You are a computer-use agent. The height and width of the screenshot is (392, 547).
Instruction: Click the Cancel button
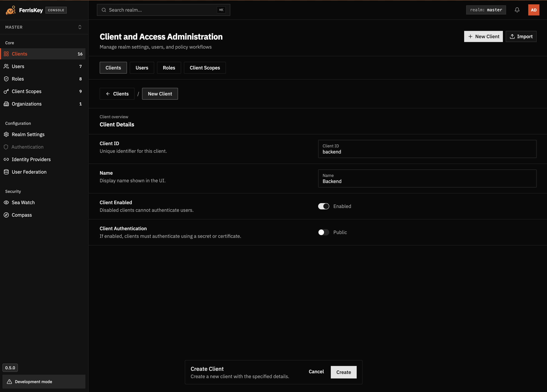pyautogui.click(x=316, y=372)
